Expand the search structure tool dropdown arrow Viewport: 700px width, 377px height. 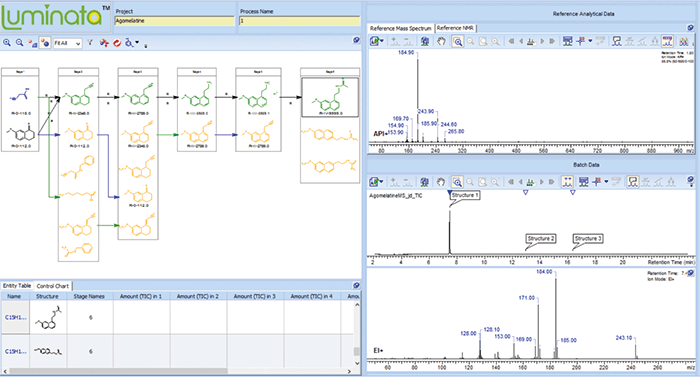click(137, 43)
